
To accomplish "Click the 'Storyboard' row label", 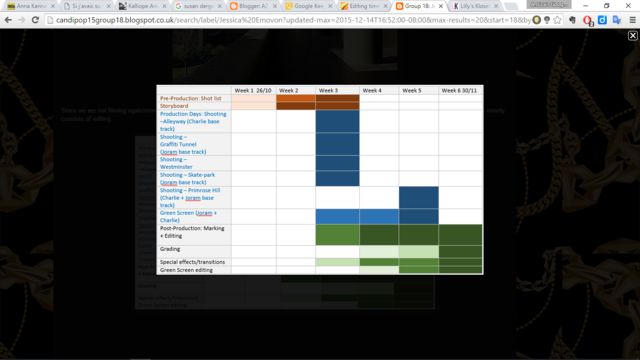I will 174,106.
